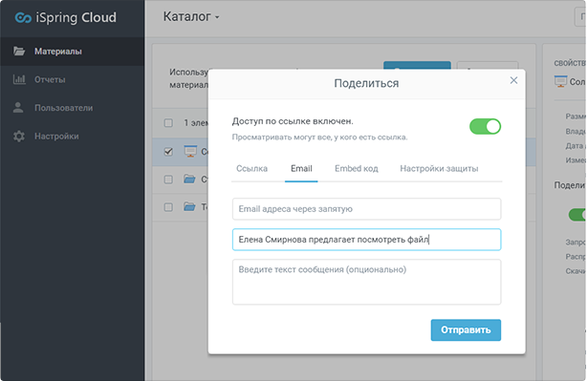Screen dimensions: 588x381
Task: Toggle off link access switch in dialog
Action: pos(485,127)
